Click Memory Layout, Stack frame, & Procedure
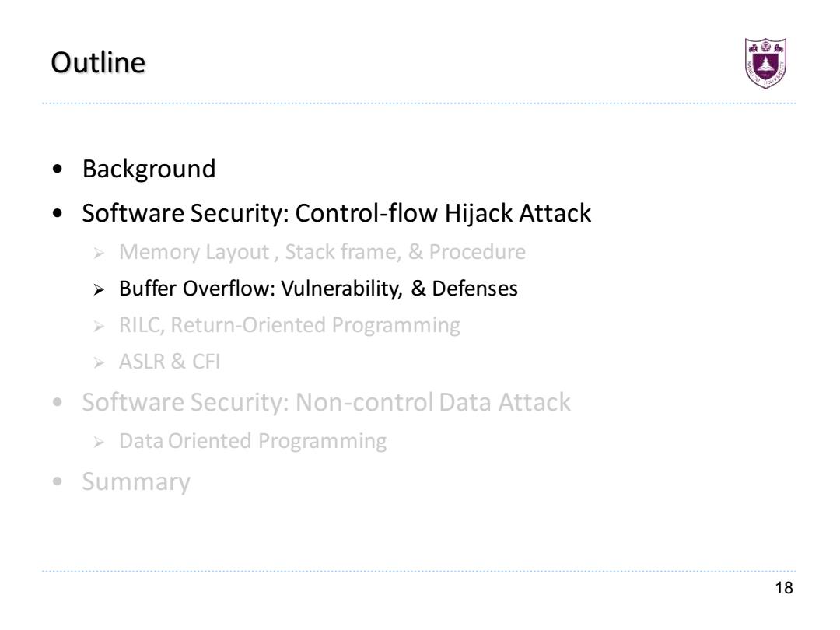The image size is (840, 630). (323, 252)
